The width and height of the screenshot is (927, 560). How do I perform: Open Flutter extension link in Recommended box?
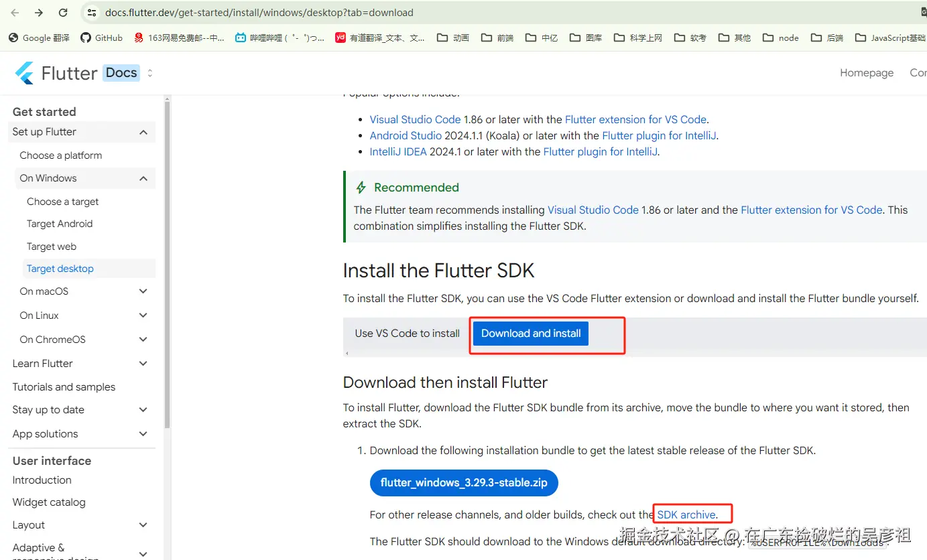(811, 210)
